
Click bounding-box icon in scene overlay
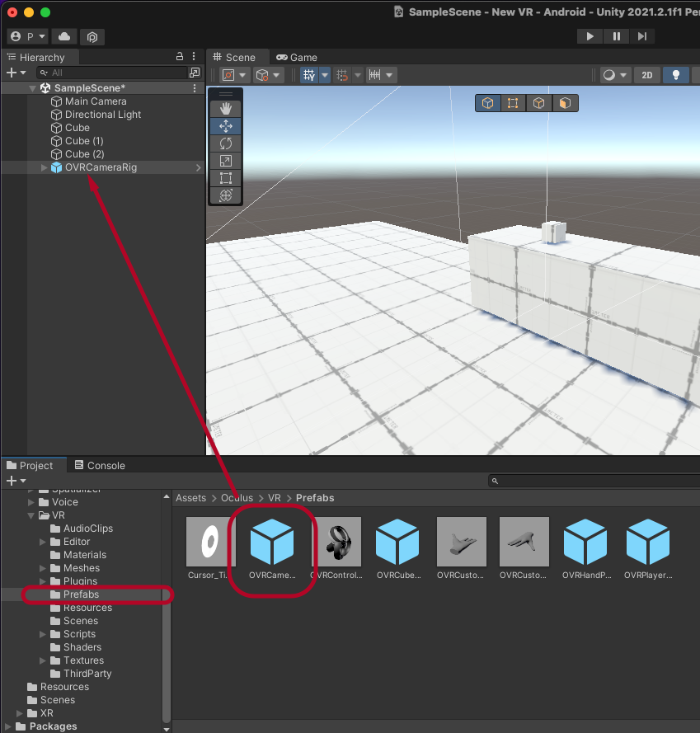click(513, 103)
